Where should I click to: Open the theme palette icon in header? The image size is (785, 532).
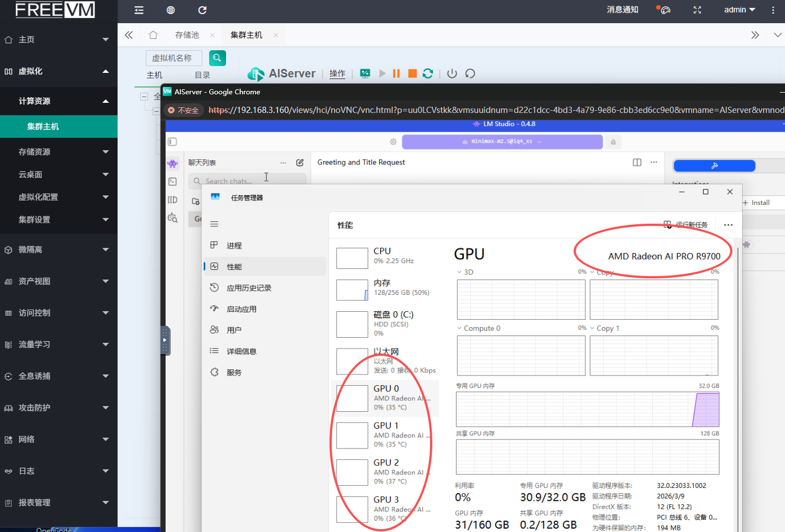pos(665,10)
